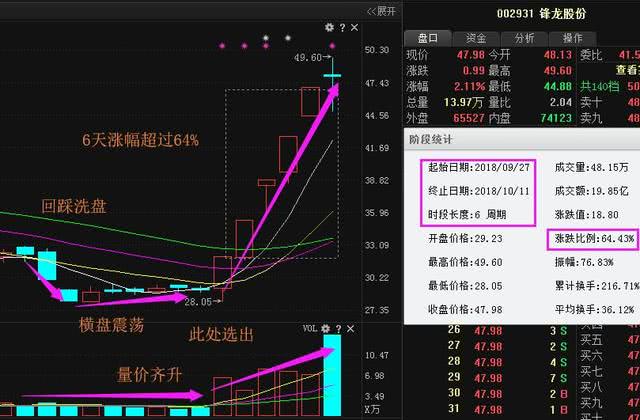Click the rightmost magenta event marker dot
This screenshot has height=420, width=640.
pyautogui.click(x=332, y=45)
